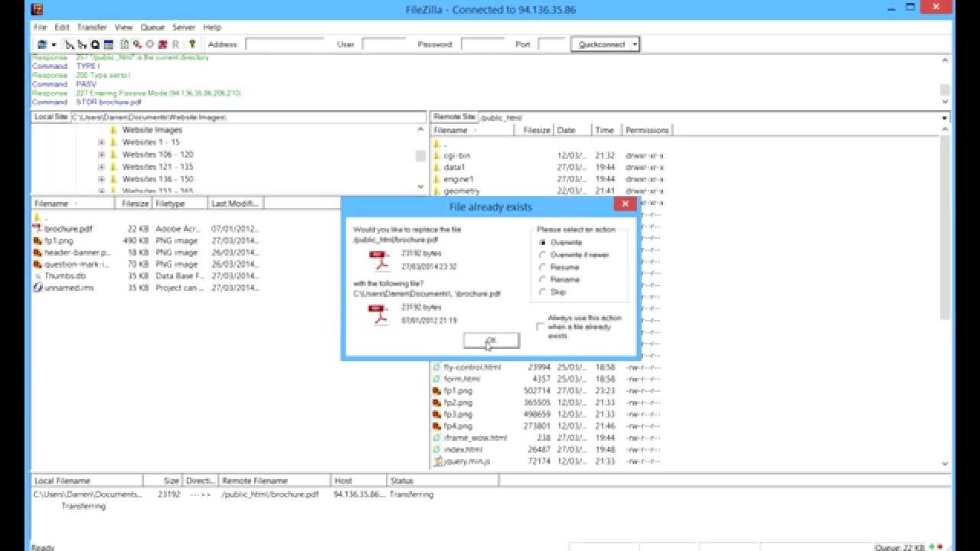This screenshot has height=551, width=980.
Task: Expand the Websites 136 - 150 tree node
Action: [101, 179]
